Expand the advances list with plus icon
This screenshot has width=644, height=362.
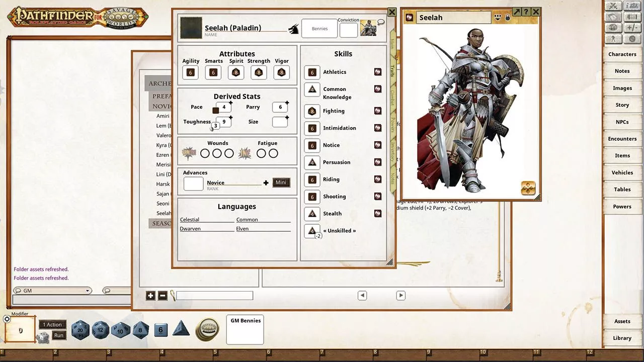[266, 183]
